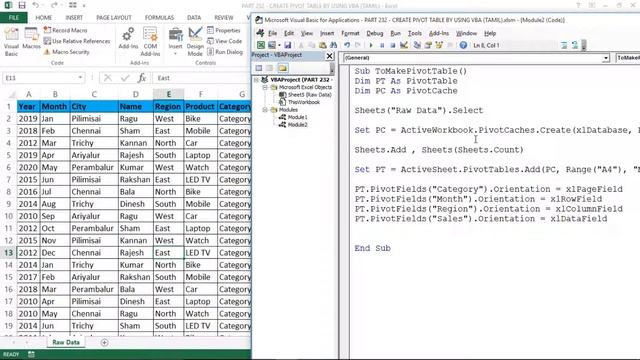Start Record Macro in Code group
Viewport: 640px width, 360px height.
(x=65, y=30)
